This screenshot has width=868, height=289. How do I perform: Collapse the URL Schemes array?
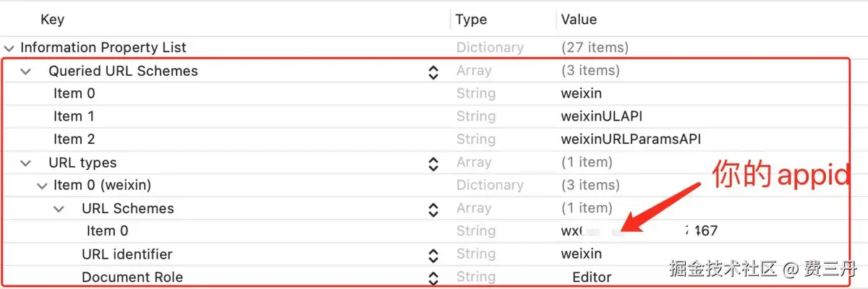(x=59, y=209)
